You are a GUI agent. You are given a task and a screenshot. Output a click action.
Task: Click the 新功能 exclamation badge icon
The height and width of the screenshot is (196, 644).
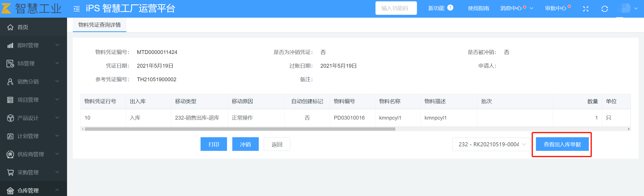point(450,8)
